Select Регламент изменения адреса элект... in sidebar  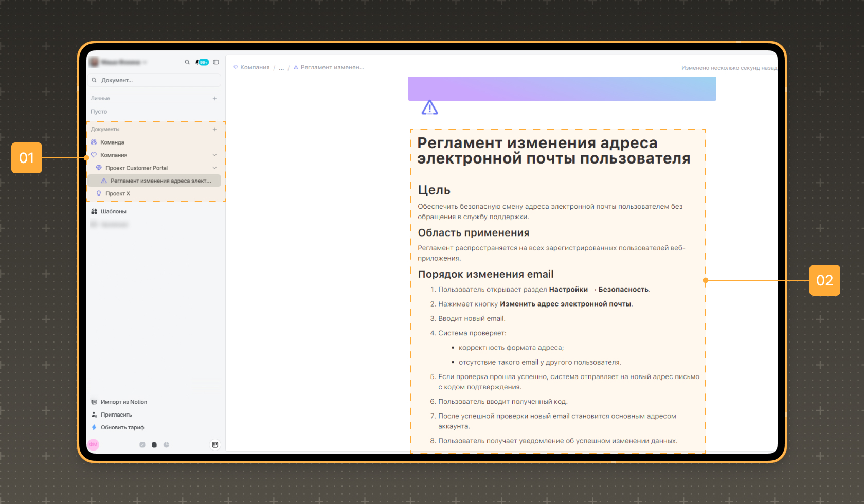click(154, 181)
